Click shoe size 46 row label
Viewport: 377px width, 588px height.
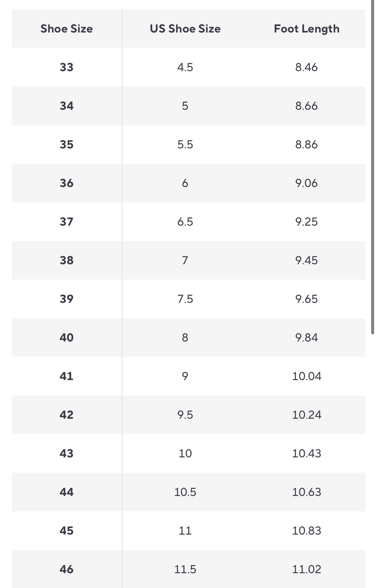pos(66,569)
